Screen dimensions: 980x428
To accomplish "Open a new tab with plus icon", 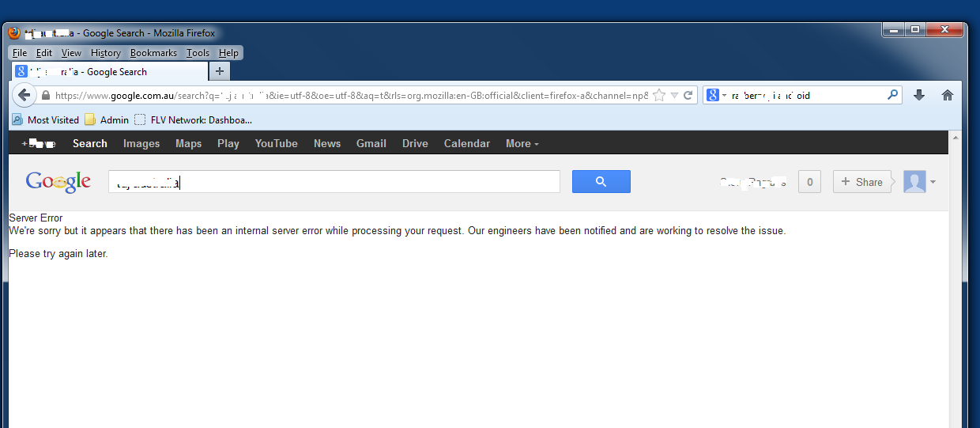I will 220,71.
